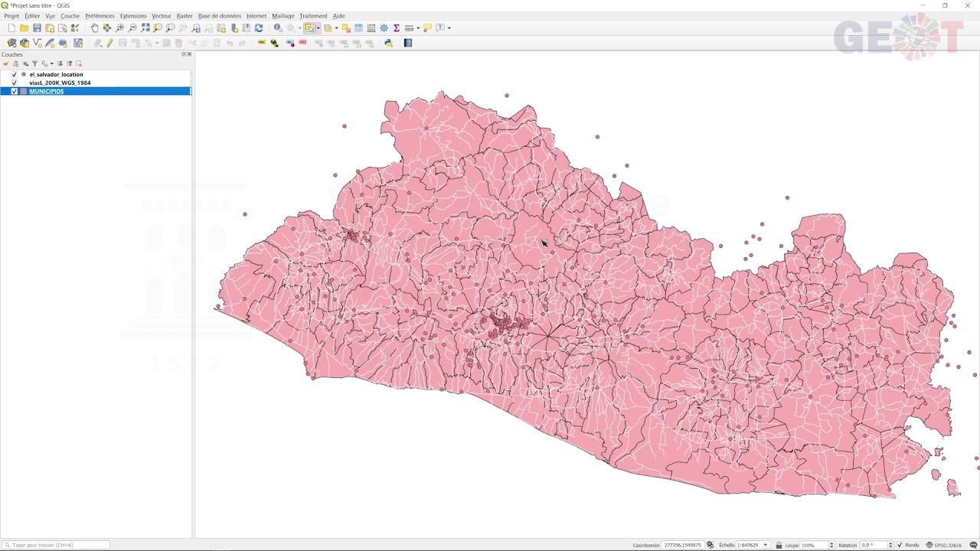Click the Help Contents icon
The height and width of the screenshot is (551, 980).
408,43
